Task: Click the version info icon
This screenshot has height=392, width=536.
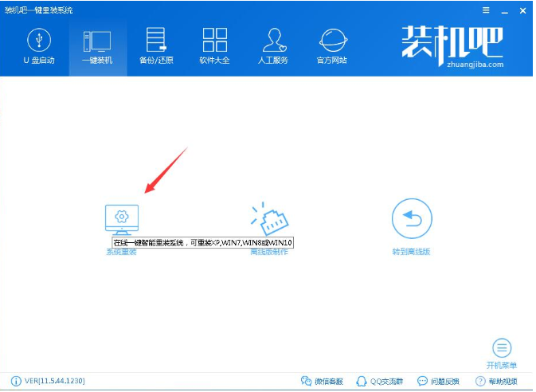Action: pos(17,382)
